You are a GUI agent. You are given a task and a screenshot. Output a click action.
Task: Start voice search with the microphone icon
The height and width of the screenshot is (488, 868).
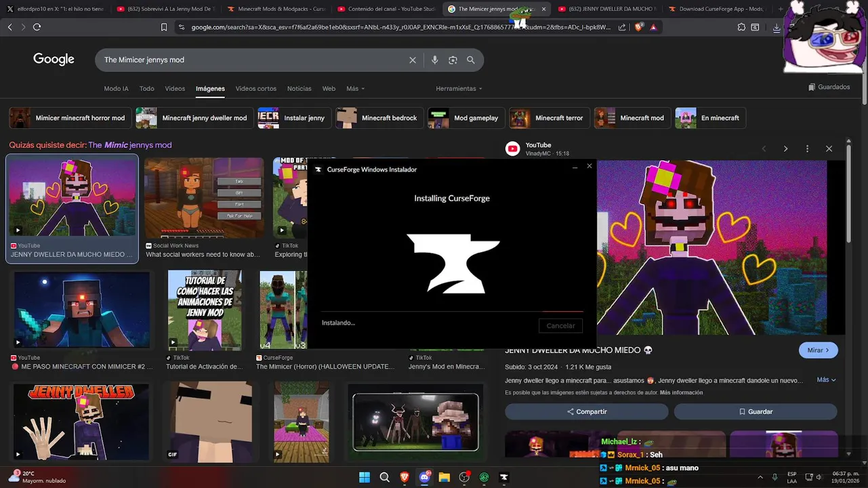(435, 60)
